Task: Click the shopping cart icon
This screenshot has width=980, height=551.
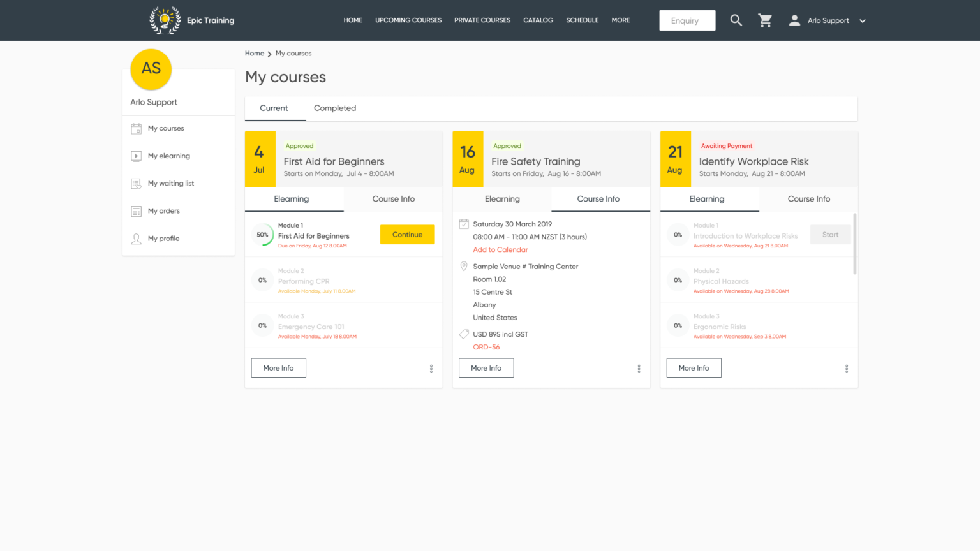Action: click(x=765, y=20)
